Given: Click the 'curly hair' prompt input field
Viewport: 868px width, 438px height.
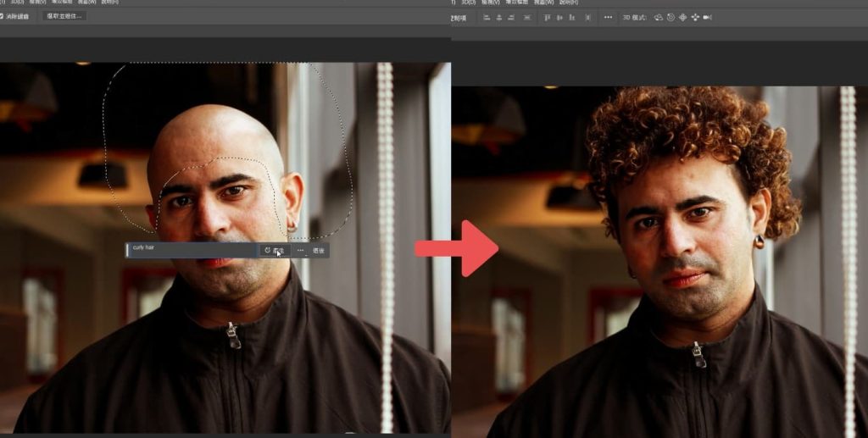Looking at the screenshot, I should [x=193, y=250].
